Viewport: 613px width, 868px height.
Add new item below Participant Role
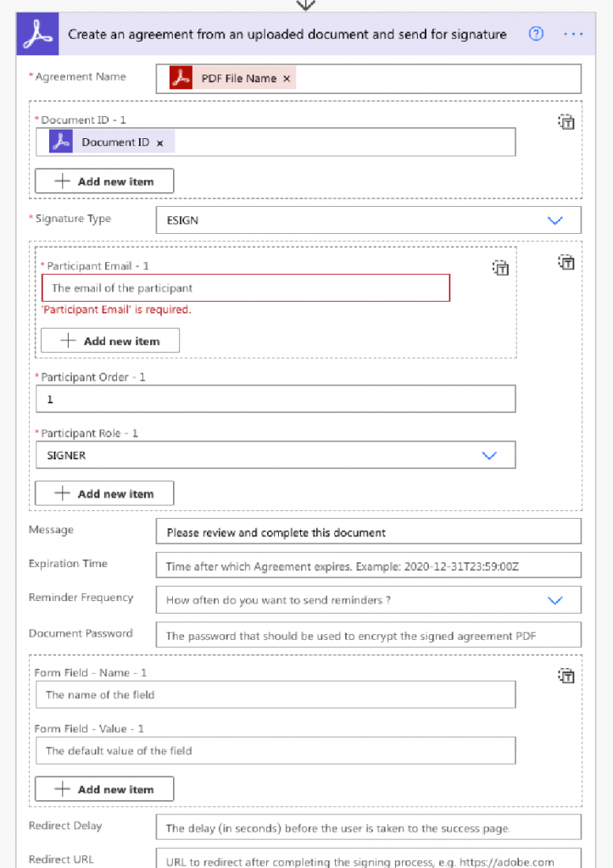coord(104,493)
